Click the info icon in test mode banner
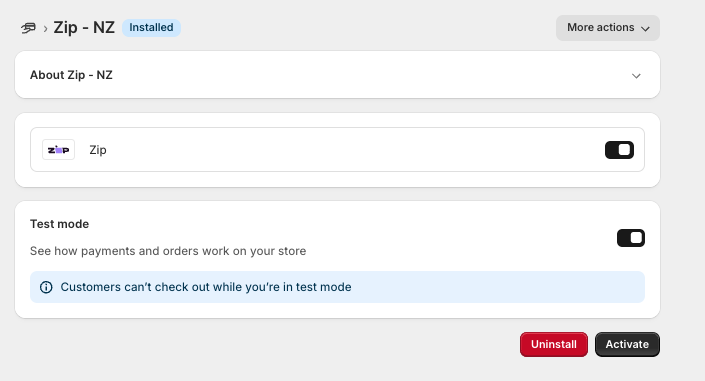Screen dimensions: 705x381 (46, 287)
